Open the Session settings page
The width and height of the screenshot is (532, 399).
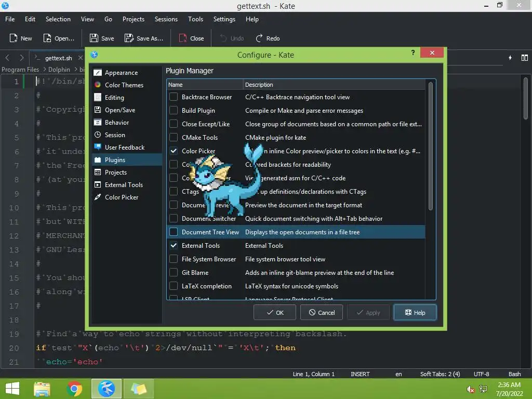[x=127, y=135]
